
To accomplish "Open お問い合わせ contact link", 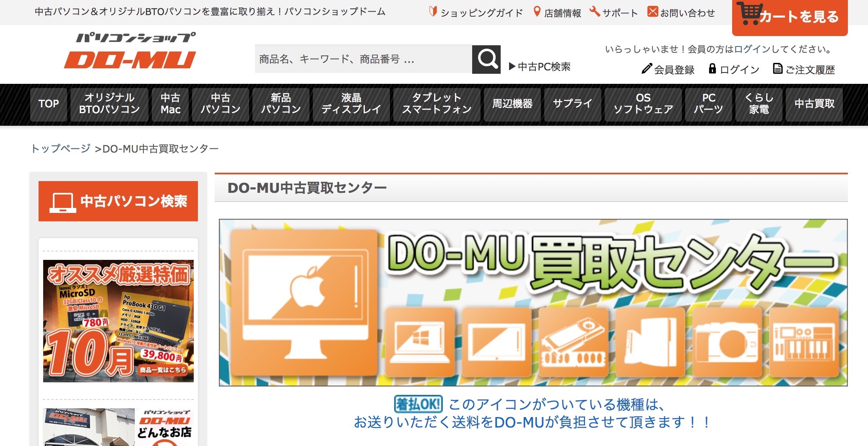I will pos(681,12).
